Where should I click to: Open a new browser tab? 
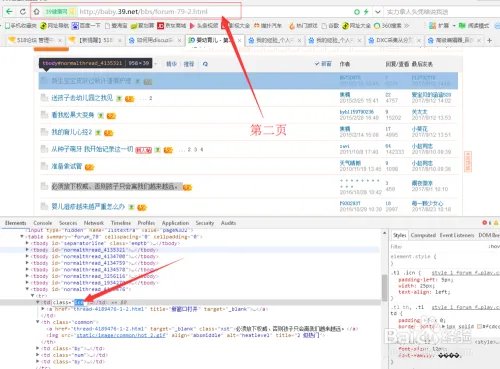tap(489, 40)
